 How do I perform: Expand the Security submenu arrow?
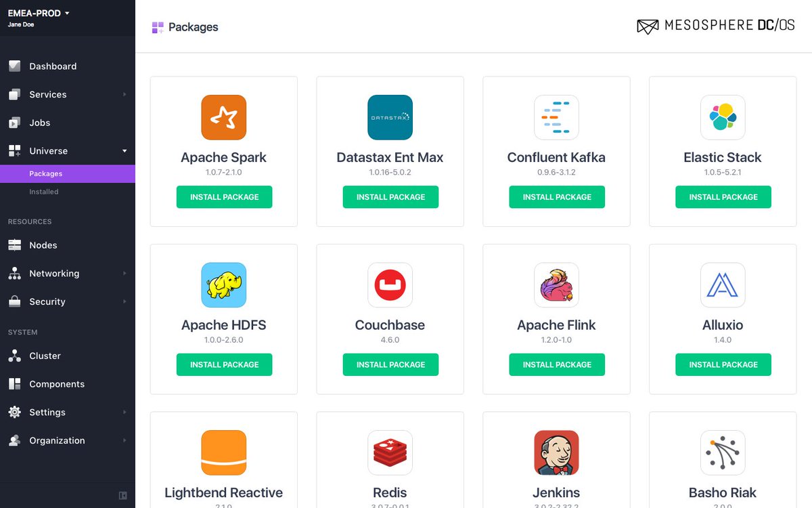click(x=125, y=302)
